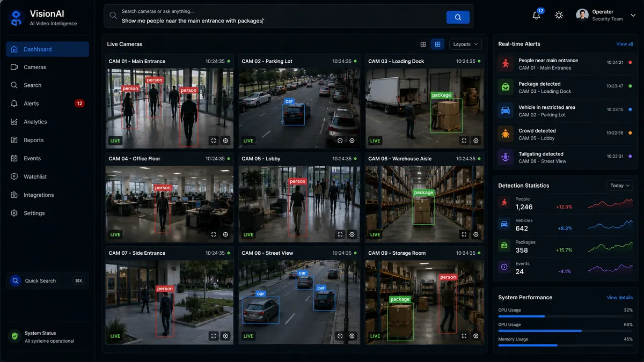Click the VisionAI logo icon

click(16, 18)
